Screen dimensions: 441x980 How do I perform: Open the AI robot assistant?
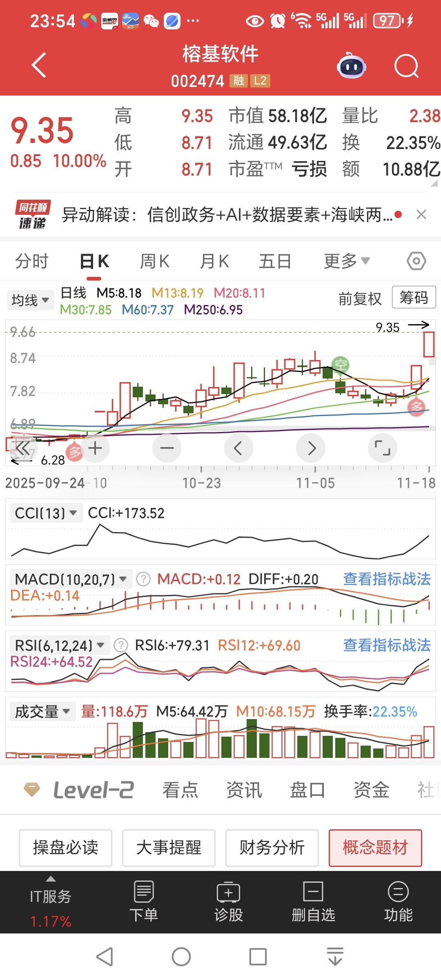point(352,65)
